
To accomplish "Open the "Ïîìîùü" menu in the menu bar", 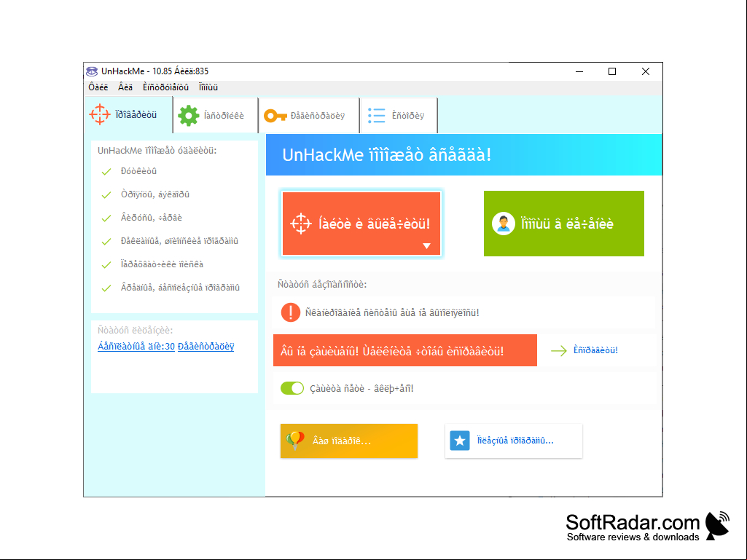I will [x=208, y=87].
